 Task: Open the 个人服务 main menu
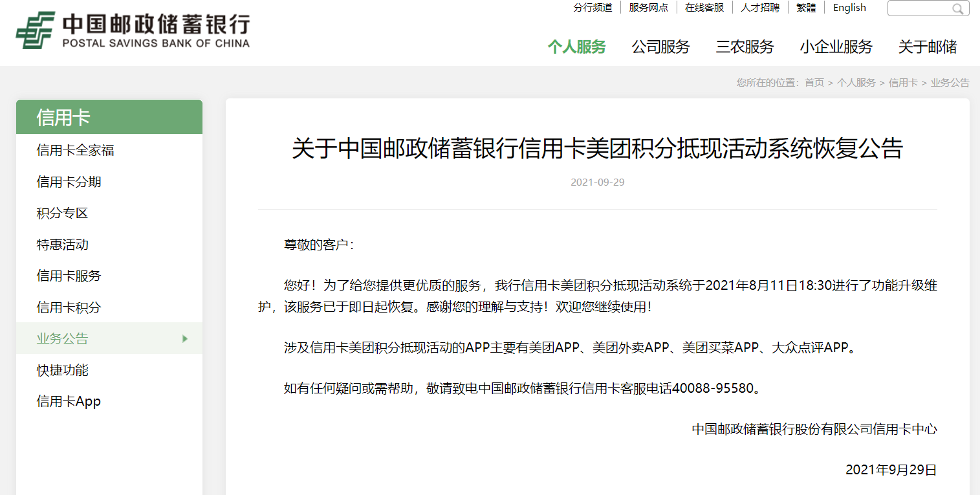(x=576, y=47)
